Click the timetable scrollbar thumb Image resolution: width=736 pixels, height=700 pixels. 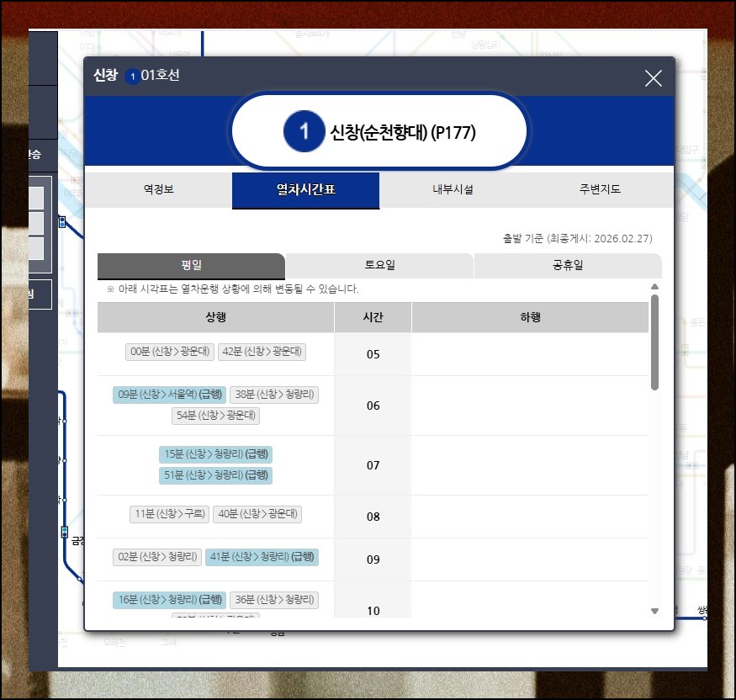(654, 342)
